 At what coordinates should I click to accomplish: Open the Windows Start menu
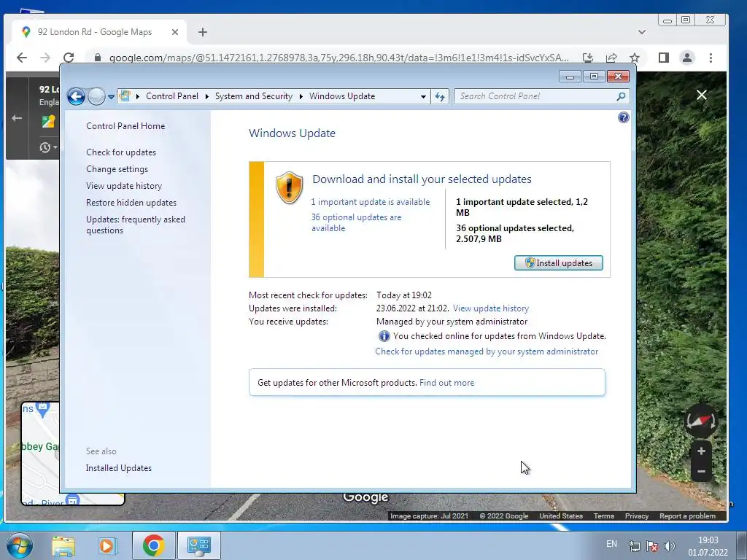pos(20,545)
